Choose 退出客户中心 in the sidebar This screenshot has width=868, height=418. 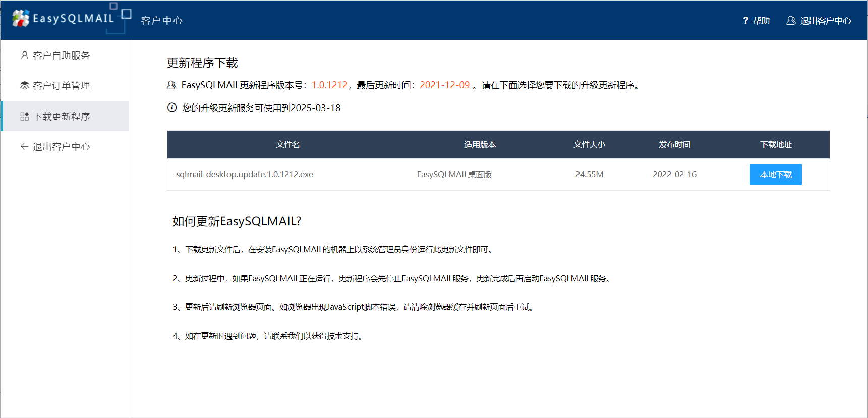[65, 146]
